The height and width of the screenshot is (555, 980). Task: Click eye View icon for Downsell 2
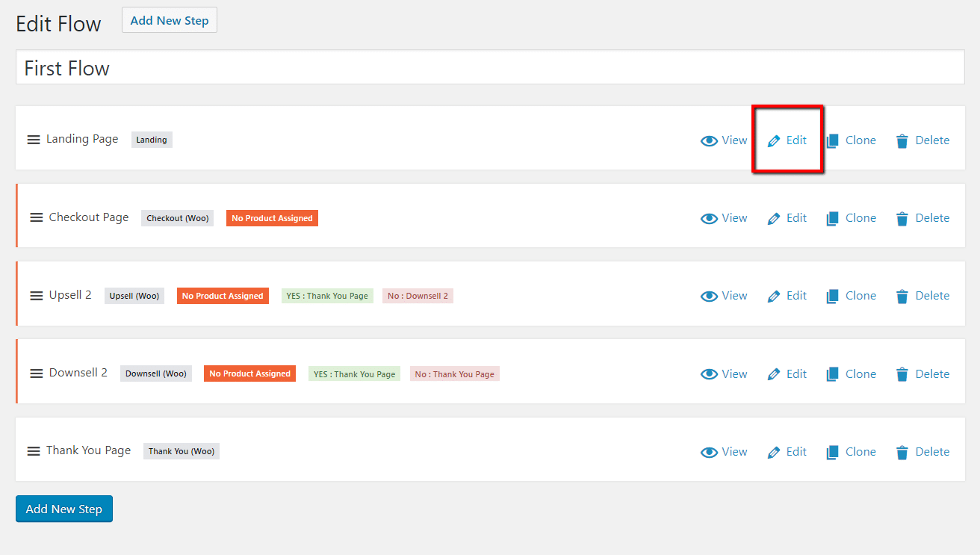[709, 374]
